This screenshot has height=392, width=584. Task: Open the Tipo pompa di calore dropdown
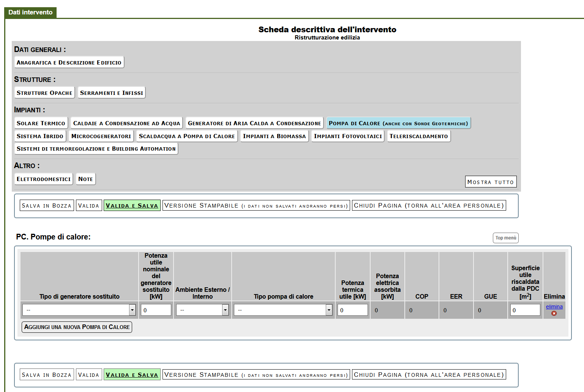283,310
